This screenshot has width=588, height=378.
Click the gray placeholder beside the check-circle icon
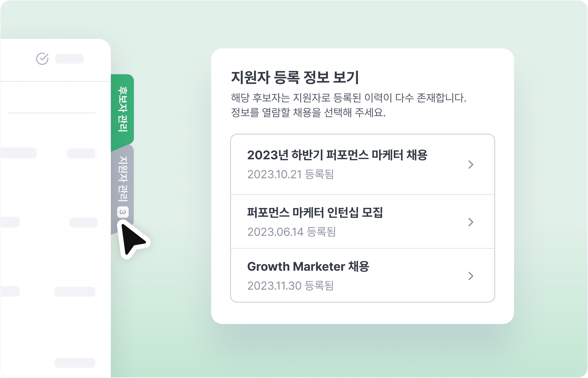pyautogui.click(x=69, y=59)
